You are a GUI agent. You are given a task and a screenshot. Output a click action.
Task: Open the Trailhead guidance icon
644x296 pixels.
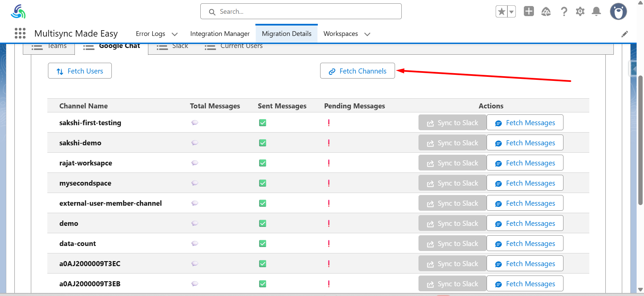point(546,12)
